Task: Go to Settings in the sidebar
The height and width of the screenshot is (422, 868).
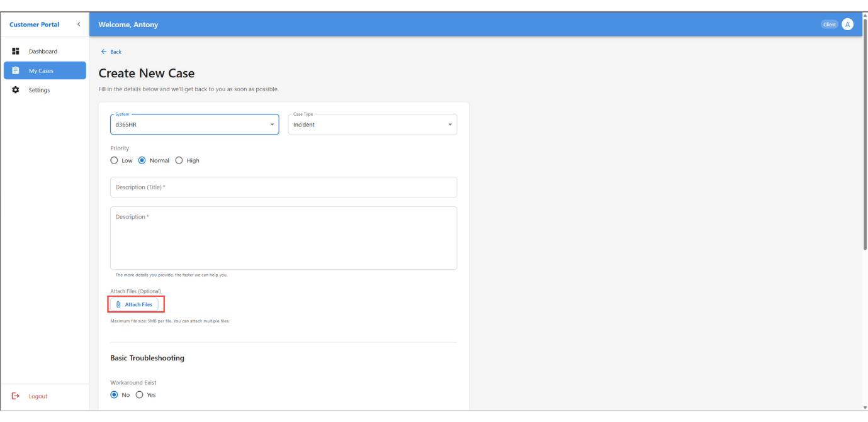Action: pos(39,90)
